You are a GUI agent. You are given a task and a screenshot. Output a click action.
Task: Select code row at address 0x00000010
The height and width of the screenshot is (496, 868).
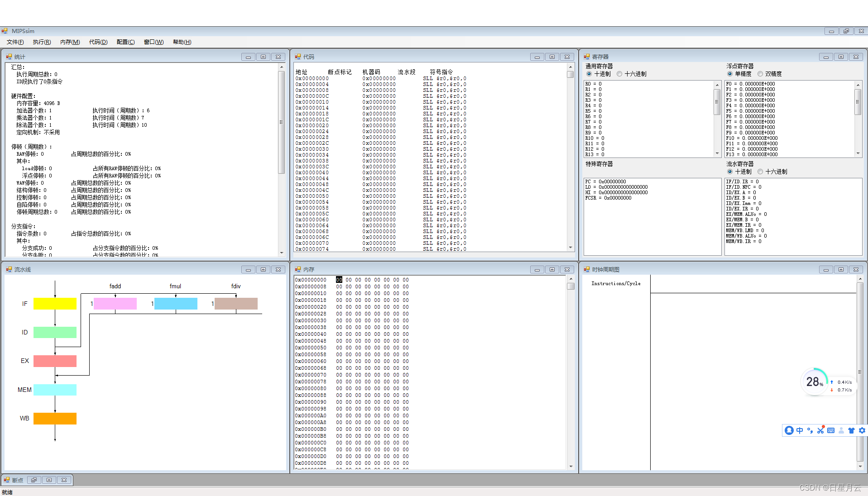pos(381,102)
